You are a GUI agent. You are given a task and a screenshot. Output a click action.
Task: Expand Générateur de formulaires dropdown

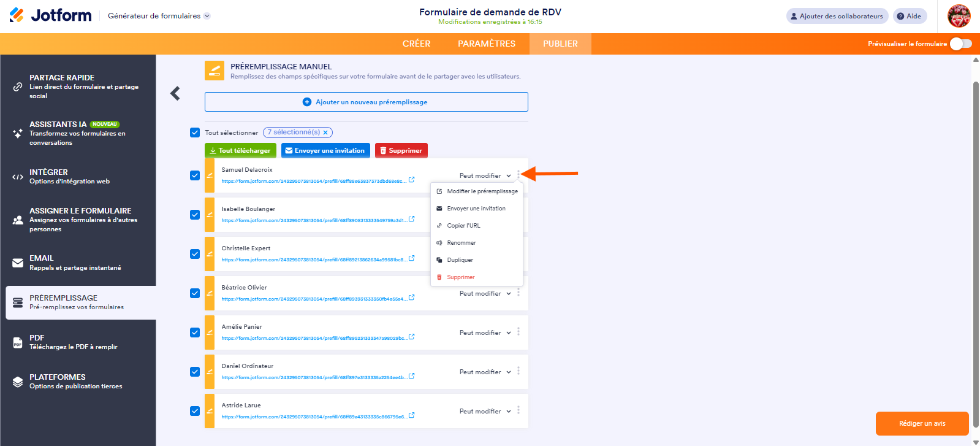point(159,16)
